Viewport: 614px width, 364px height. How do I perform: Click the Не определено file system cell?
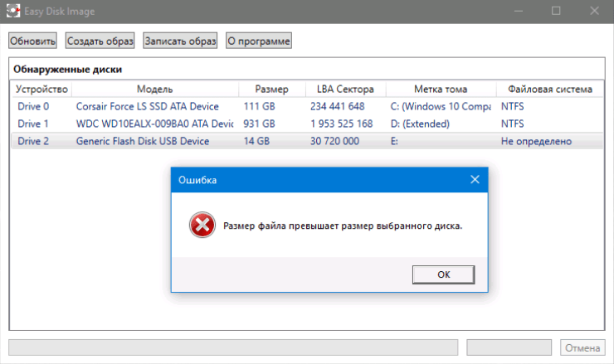coord(536,141)
